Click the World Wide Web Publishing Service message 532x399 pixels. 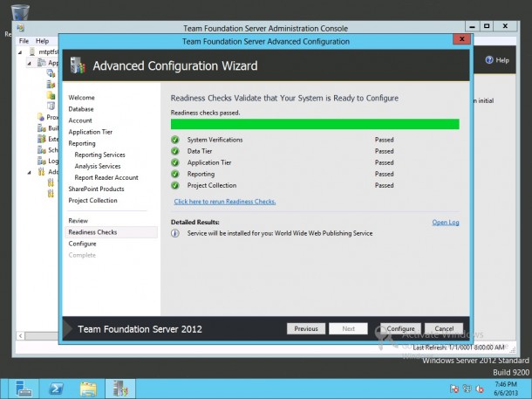[280, 233]
